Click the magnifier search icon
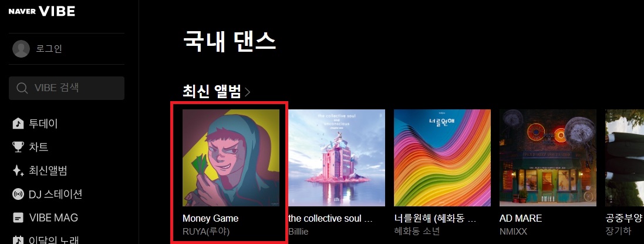 coord(22,88)
